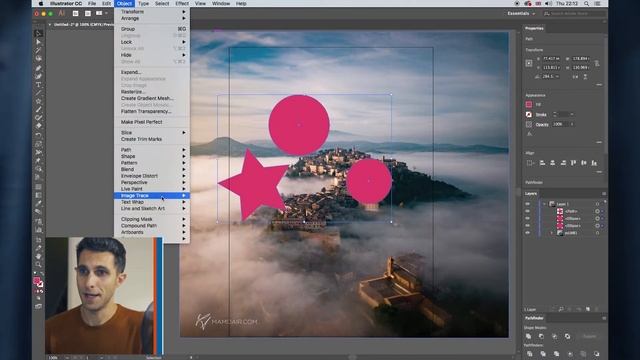
Task: Click the reference point locator in Transform
Action: click(x=529, y=63)
